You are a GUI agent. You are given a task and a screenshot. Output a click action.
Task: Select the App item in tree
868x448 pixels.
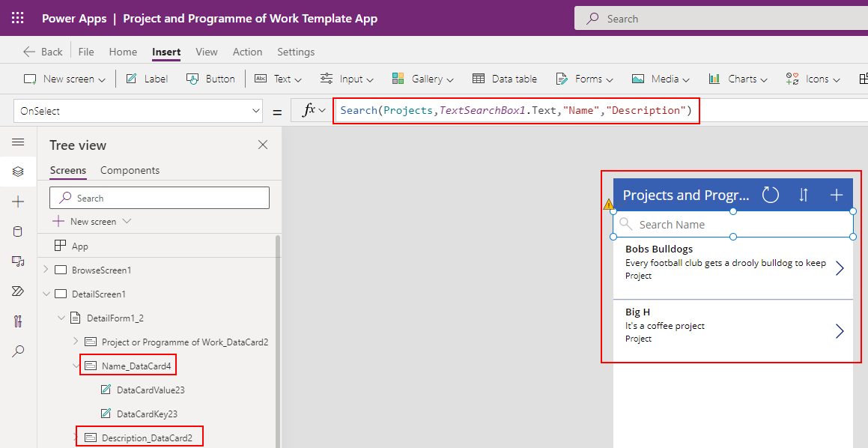(x=79, y=246)
